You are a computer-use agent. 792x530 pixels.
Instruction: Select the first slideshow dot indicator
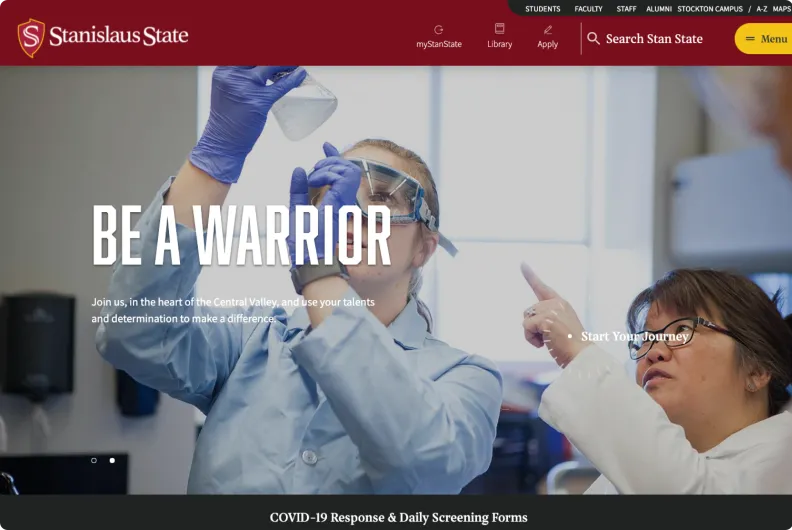(x=94, y=460)
